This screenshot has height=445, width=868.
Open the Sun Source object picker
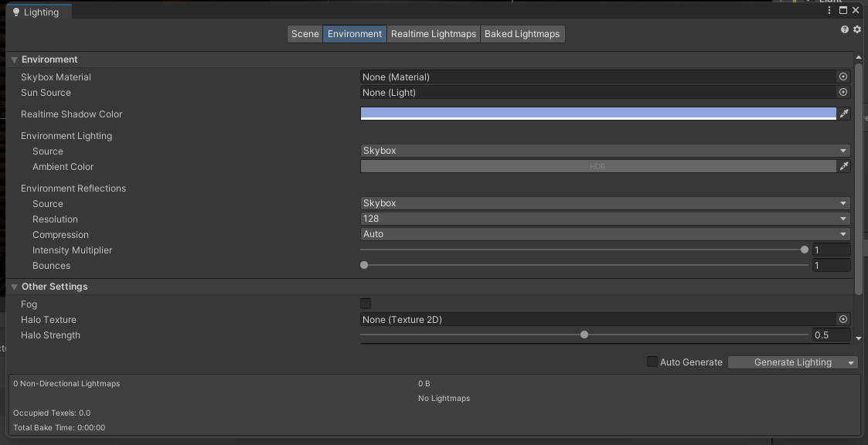[x=843, y=92]
